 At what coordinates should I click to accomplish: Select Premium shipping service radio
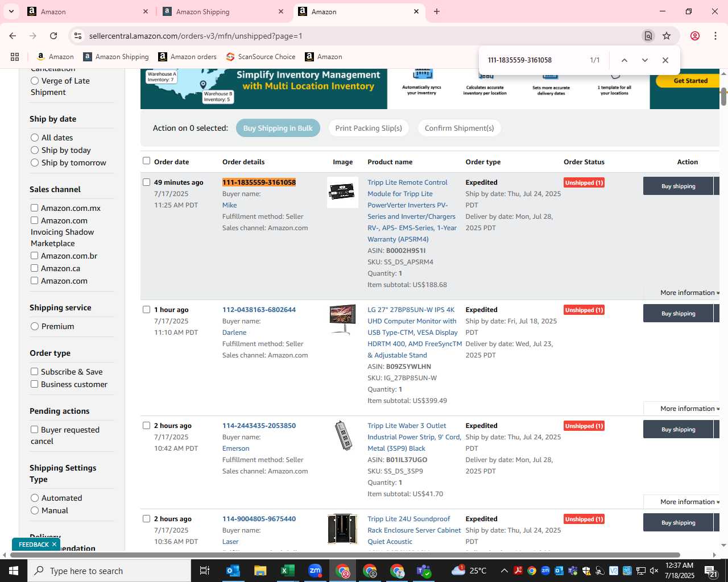(35, 326)
